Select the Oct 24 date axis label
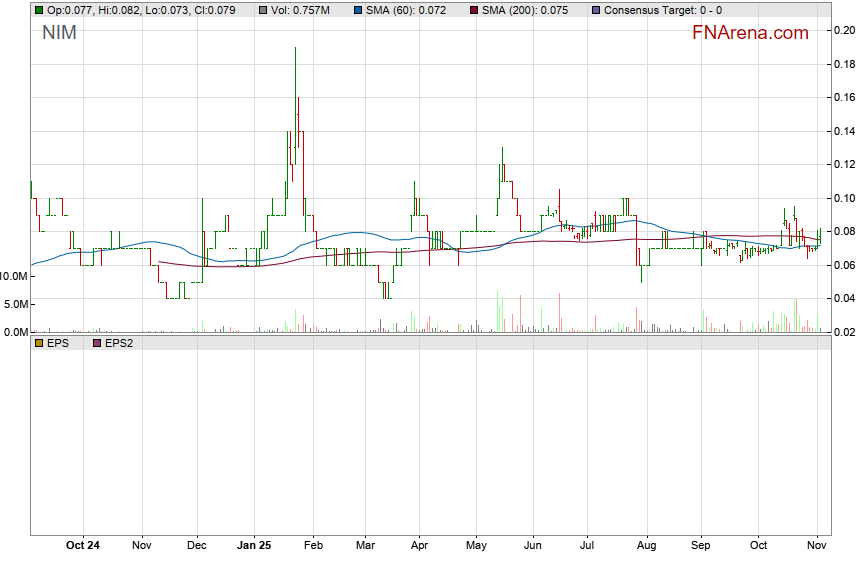The width and height of the screenshot is (859, 566). click(83, 546)
